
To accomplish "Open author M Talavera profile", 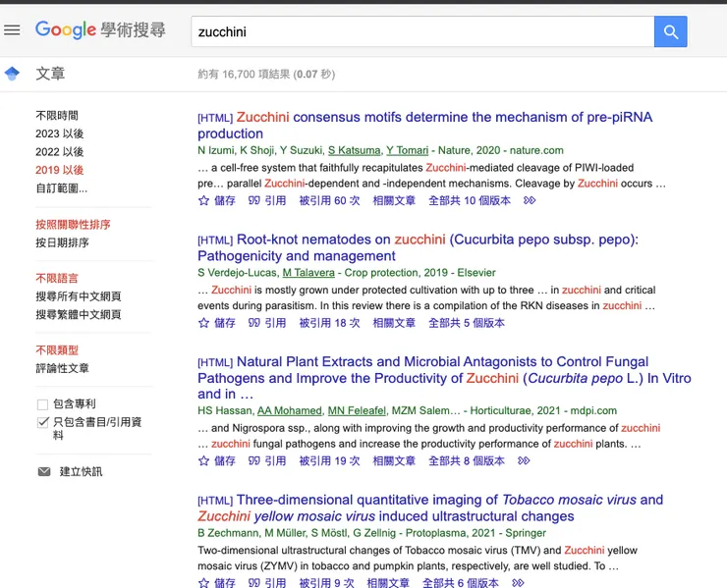I will [308, 273].
